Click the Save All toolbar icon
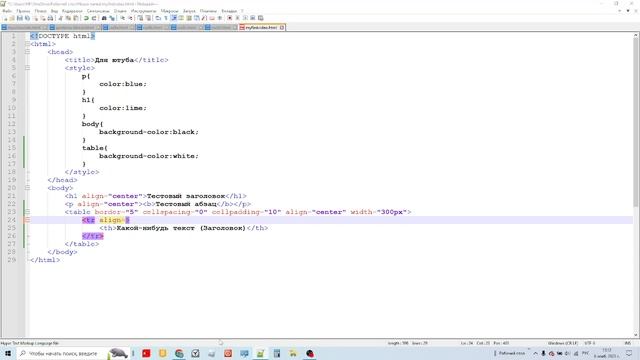The height and width of the screenshot is (360, 640). pos(27,18)
